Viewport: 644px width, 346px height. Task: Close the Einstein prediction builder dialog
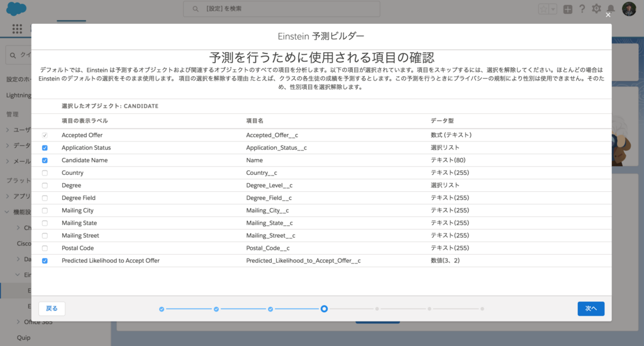tap(608, 15)
